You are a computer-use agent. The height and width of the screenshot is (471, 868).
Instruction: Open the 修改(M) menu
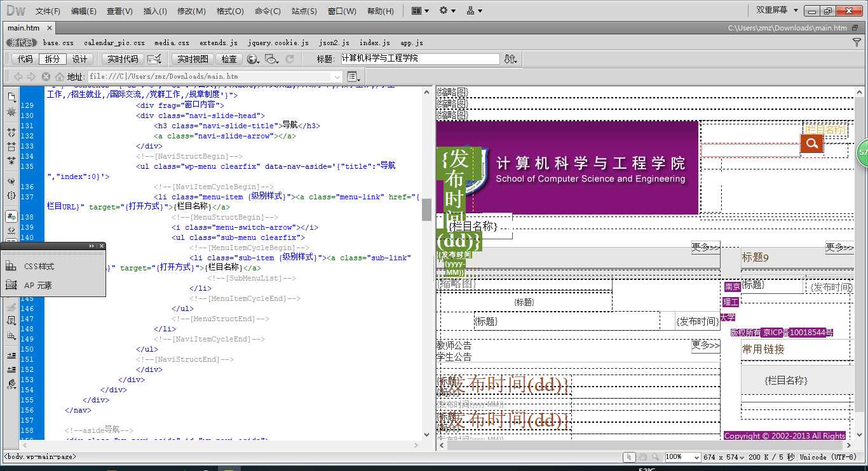tap(191, 11)
